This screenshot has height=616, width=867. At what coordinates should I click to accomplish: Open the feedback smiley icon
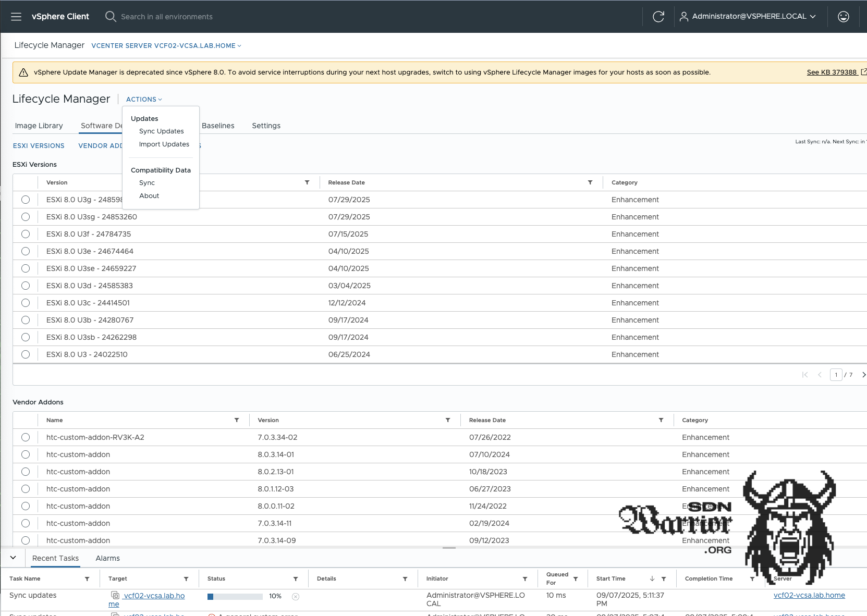tap(843, 17)
